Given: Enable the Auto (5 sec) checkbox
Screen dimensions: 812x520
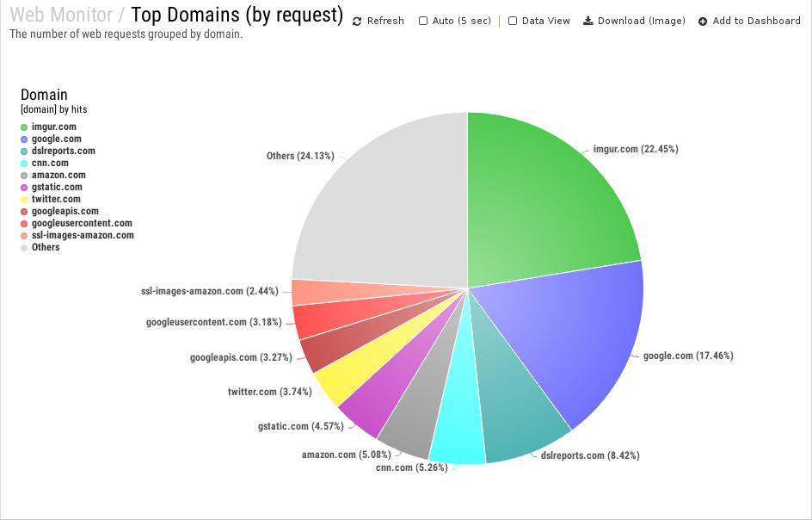Looking at the screenshot, I should (423, 21).
